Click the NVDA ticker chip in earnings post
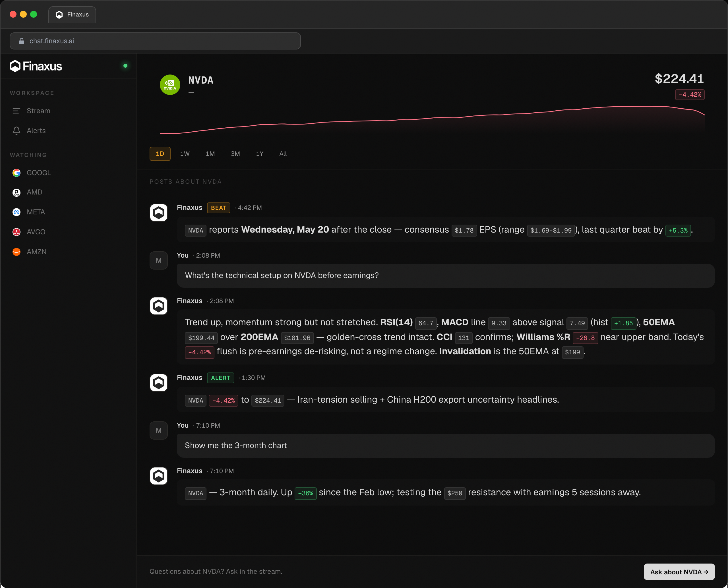 point(195,231)
